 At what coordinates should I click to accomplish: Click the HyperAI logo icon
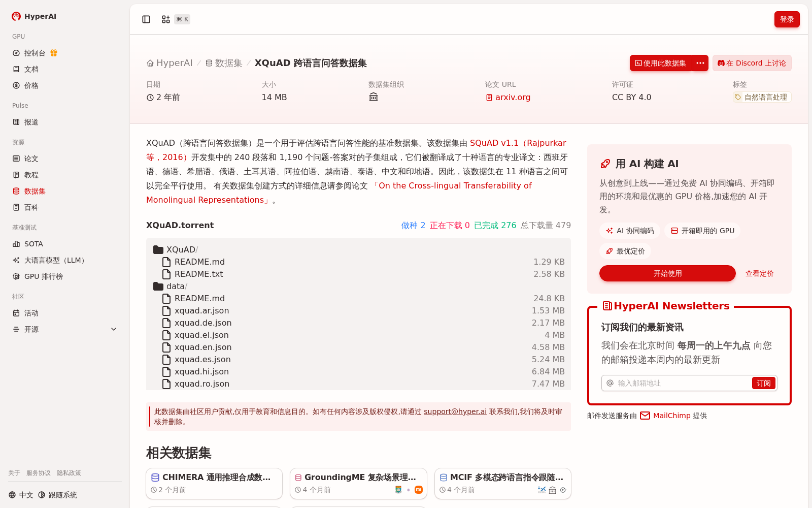(16, 16)
